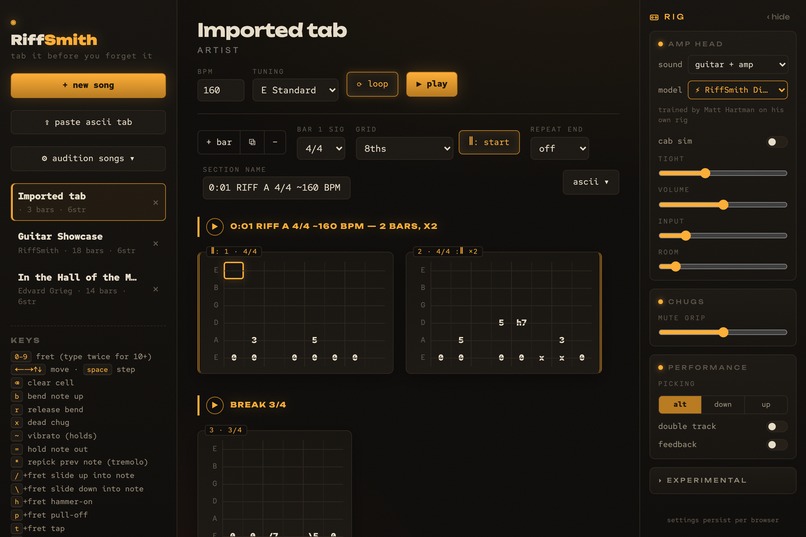The height and width of the screenshot is (537, 806).
Task: Adjust the ROOM slider
Action: 723,267
